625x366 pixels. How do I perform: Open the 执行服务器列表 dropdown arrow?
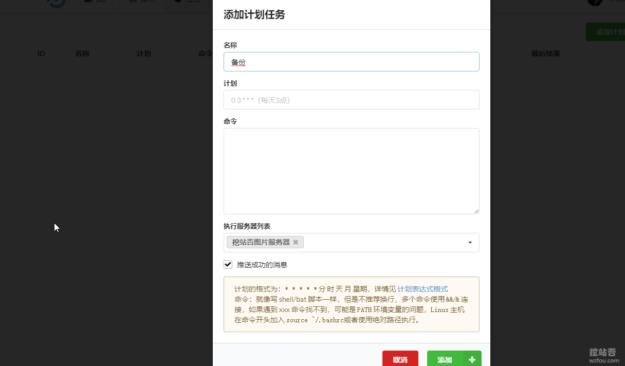(x=470, y=242)
